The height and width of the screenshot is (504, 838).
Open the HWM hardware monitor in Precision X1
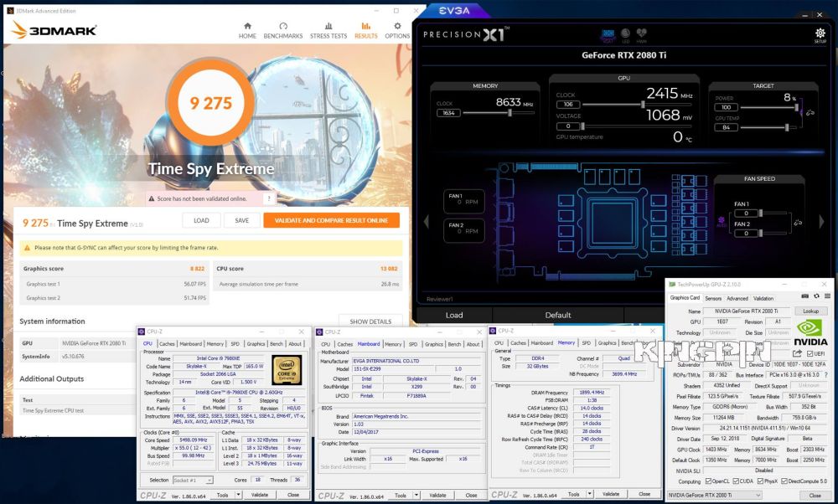pos(642,32)
